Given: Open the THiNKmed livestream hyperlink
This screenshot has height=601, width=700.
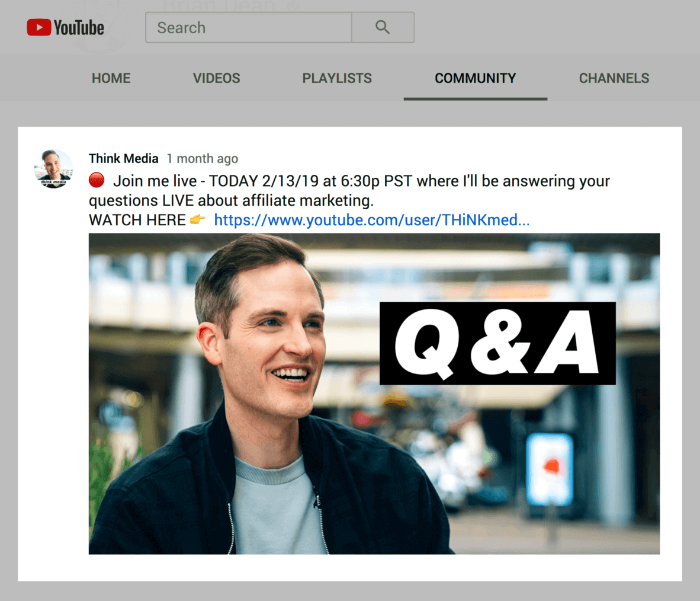Looking at the screenshot, I should tap(371, 219).
